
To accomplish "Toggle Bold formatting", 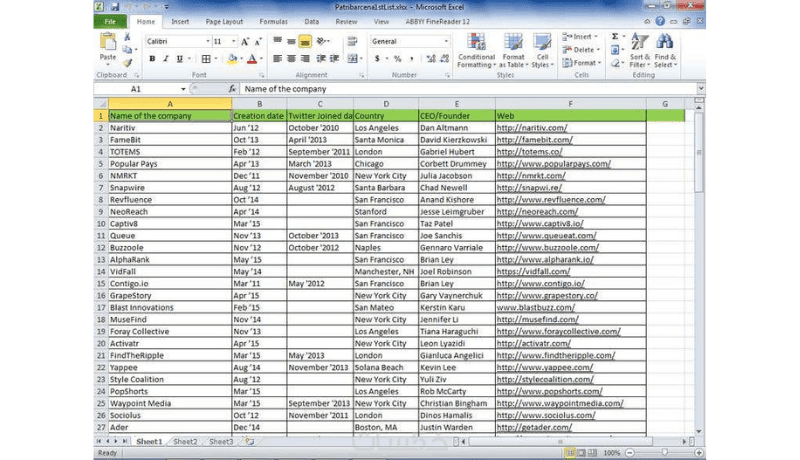I will point(152,59).
